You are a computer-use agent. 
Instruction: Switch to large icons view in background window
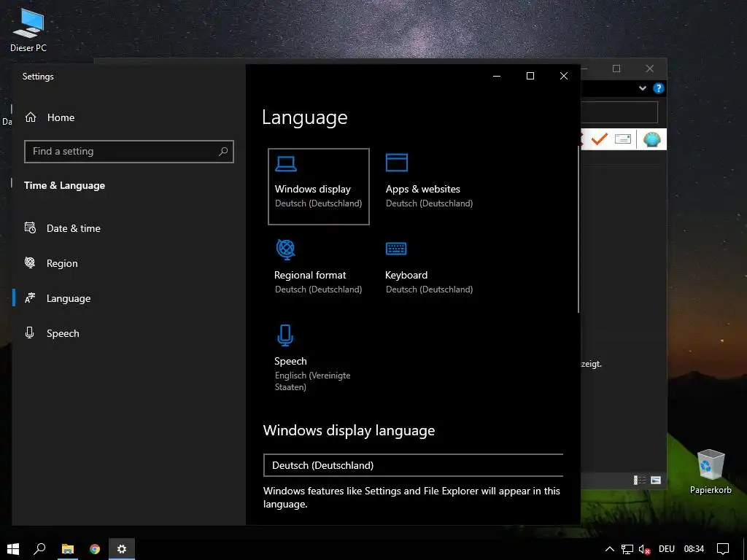(656, 480)
